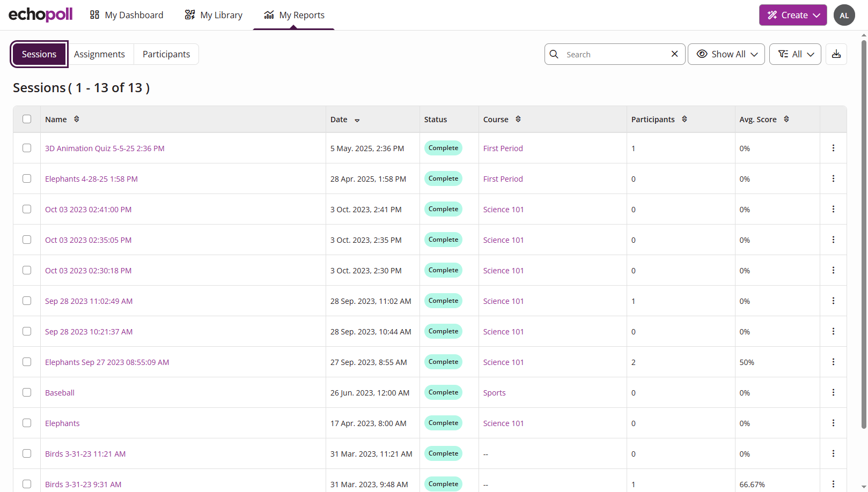868x492 pixels.
Task: Open more options for Elephants 4-28-25 row
Action: [x=833, y=178]
